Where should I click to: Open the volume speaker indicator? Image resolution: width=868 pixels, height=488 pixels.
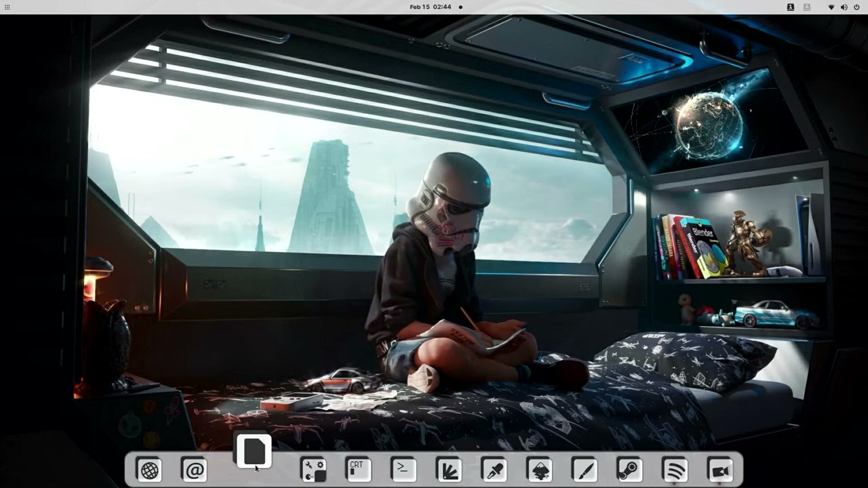pyautogui.click(x=844, y=7)
